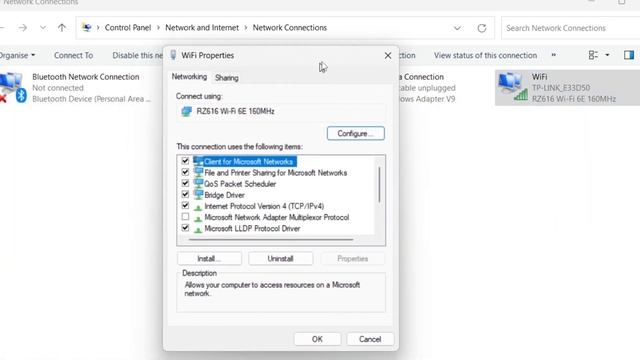Click the LLDP Protocol Driver icon
Screen dimensions: 640x360
[x=198, y=229]
